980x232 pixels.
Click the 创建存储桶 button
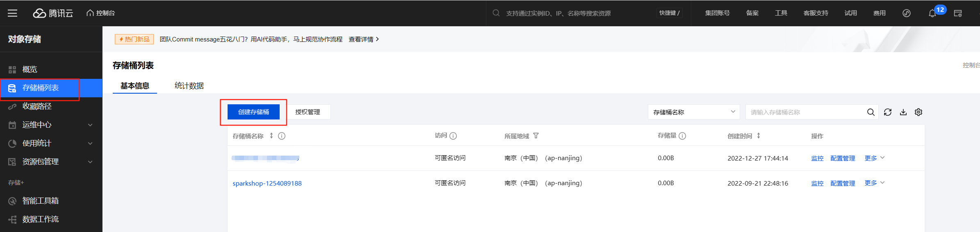[253, 112]
